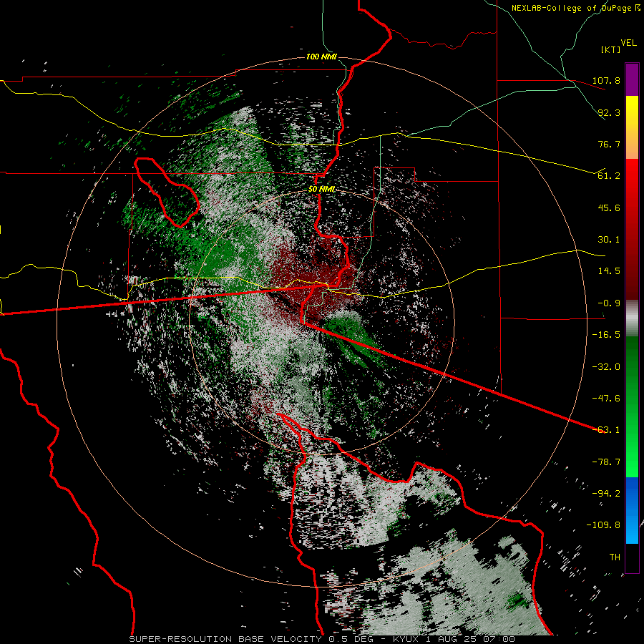Click the KYUX 1 AUG 25 07:00 timestamp
Image resolution: width=644 pixels, height=644 pixels.
tap(454, 639)
